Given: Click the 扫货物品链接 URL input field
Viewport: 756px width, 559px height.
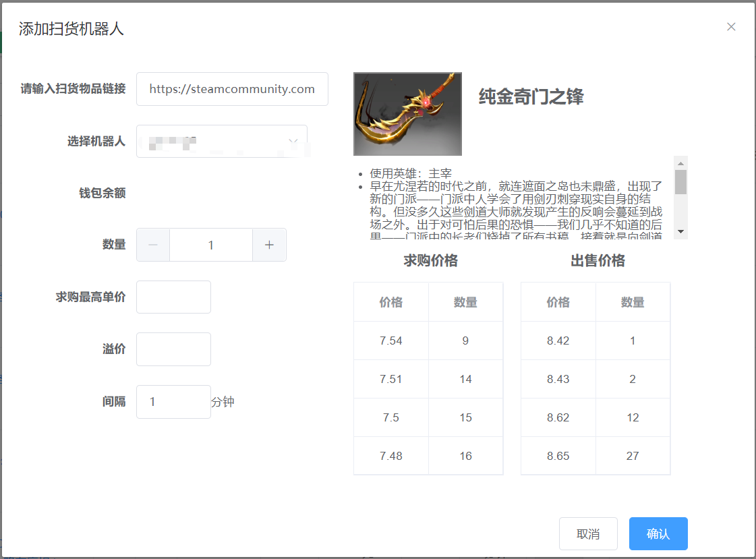Looking at the screenshot, I should pos(232,89).
